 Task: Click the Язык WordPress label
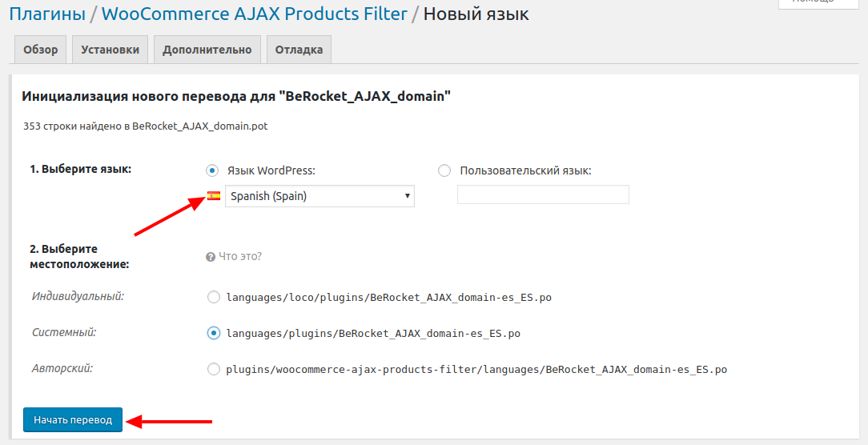271,170
